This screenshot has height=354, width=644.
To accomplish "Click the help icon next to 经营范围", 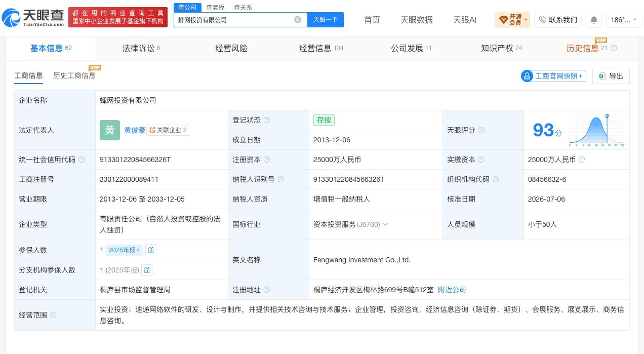I will 53,315.
